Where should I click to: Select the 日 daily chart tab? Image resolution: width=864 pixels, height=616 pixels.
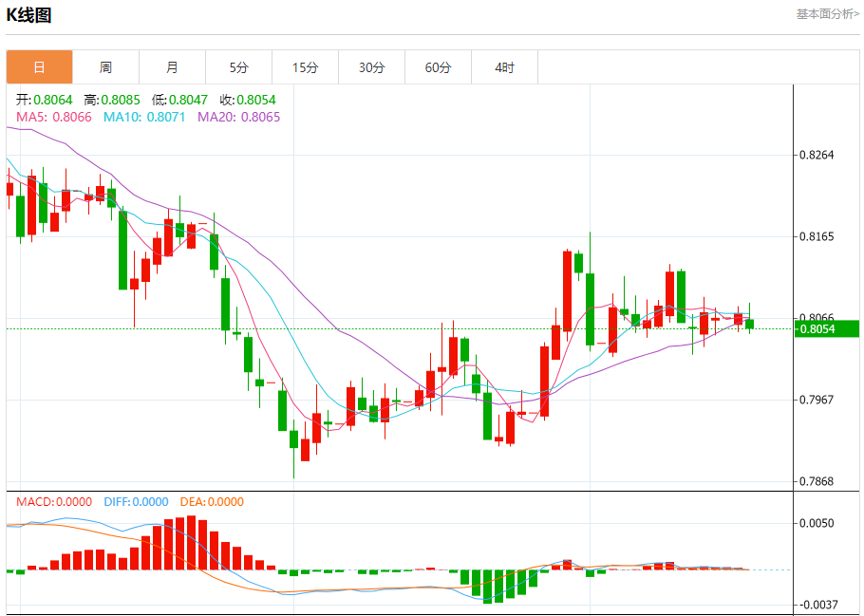pos(39,67)
